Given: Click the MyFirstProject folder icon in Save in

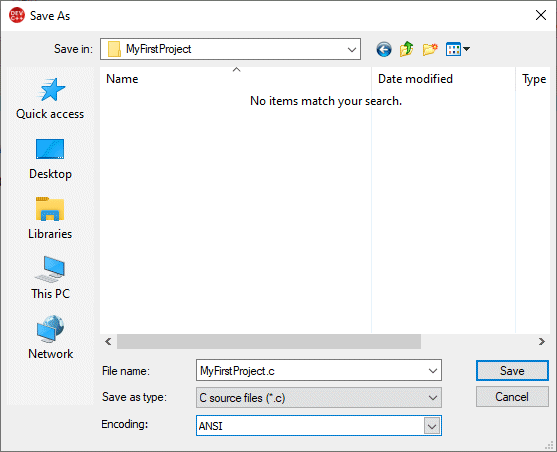Looking at the screenshot, I should point(114,49).
